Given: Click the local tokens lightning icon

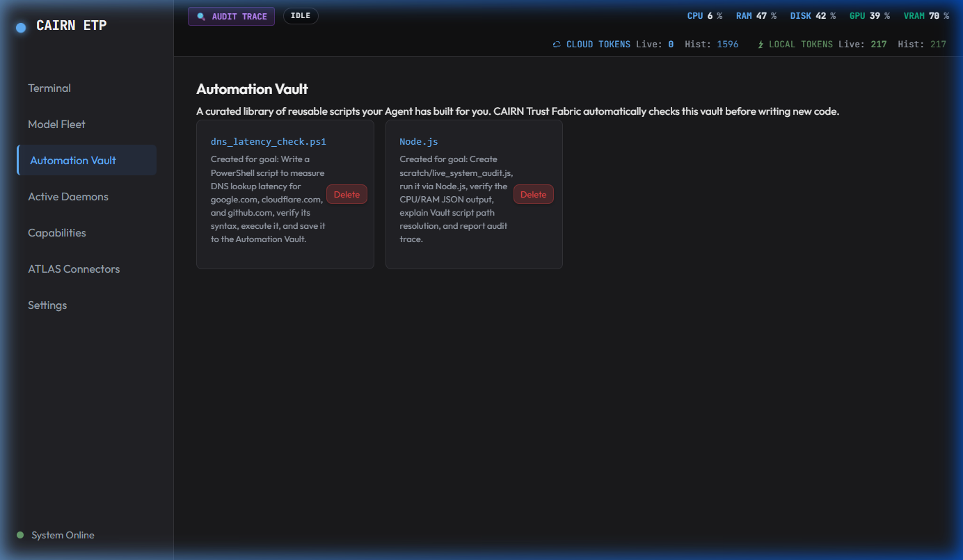Looking at the screenshot, I should tap(761, 45).
